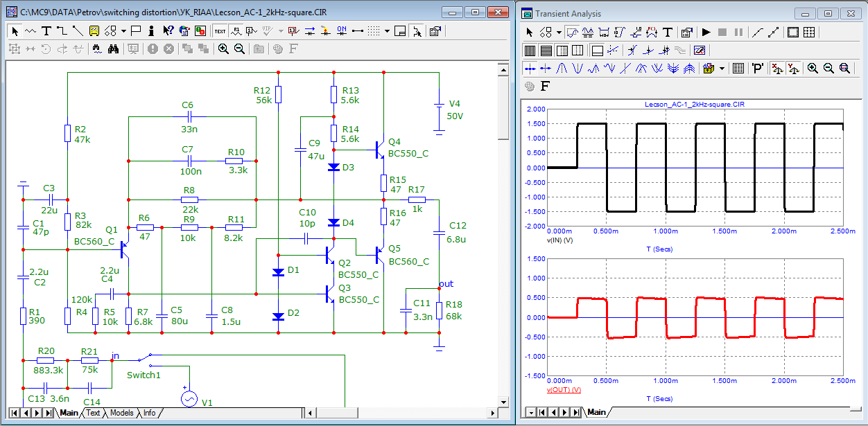Toggle grid text display button
This screenshot has width=868, height=426.
click(220, 31)
